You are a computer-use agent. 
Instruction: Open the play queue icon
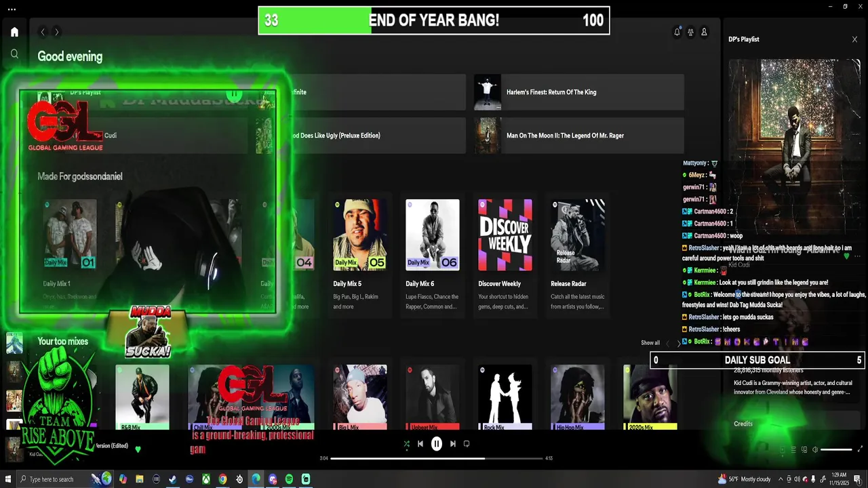[793, 449]
